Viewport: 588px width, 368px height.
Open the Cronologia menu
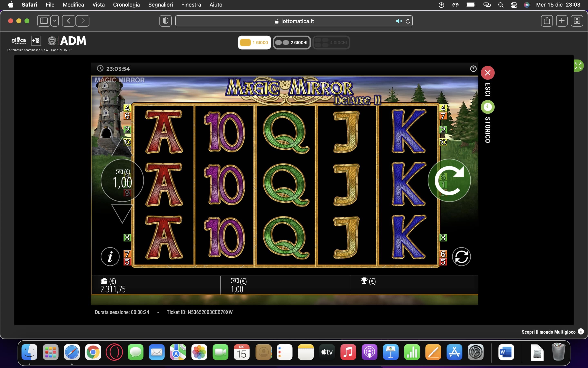click(x=126, y=5)
